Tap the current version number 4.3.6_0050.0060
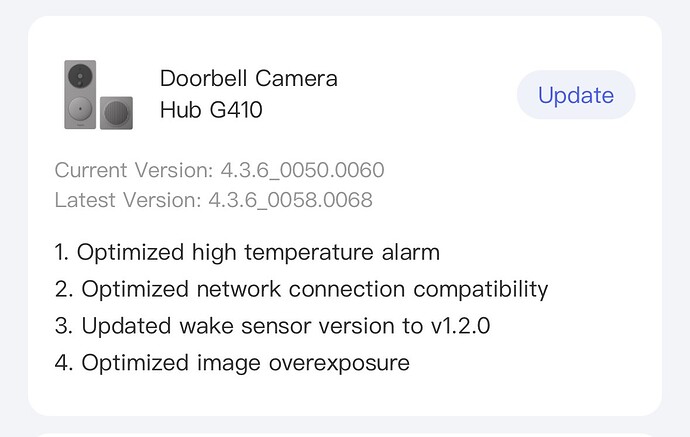 (x=302, y=170)
